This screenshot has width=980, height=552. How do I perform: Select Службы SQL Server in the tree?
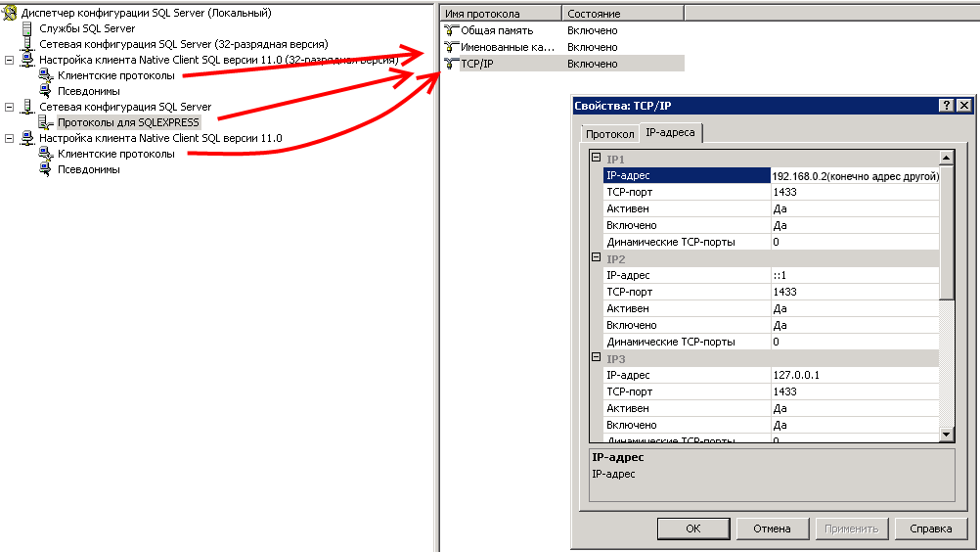pos(87,28)
